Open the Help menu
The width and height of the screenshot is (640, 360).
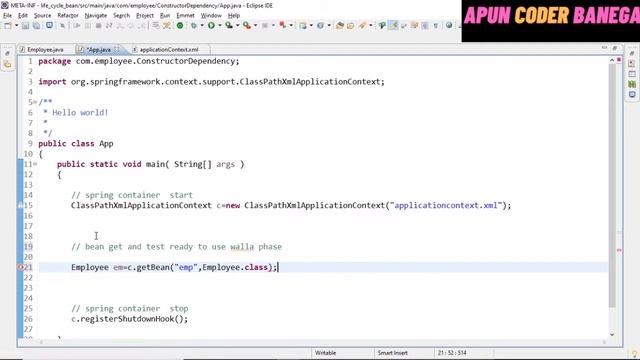[234, 16]
